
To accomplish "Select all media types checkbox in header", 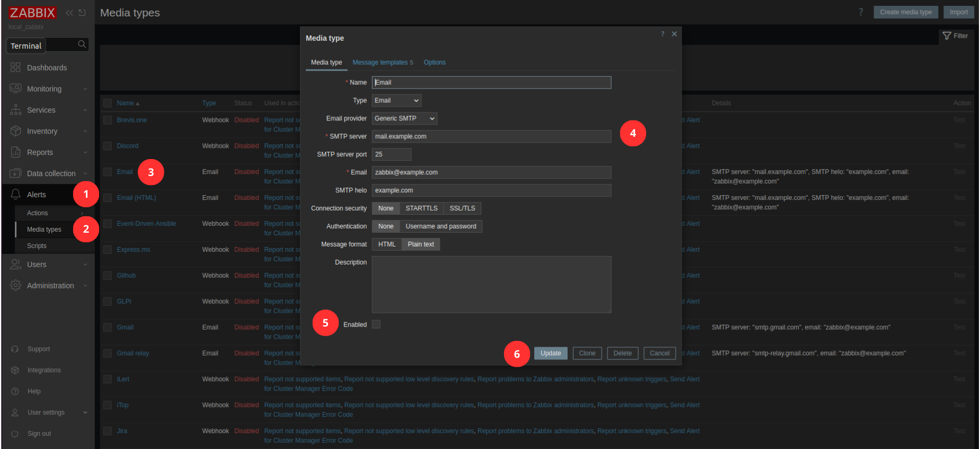I will [x=108, y=103].
